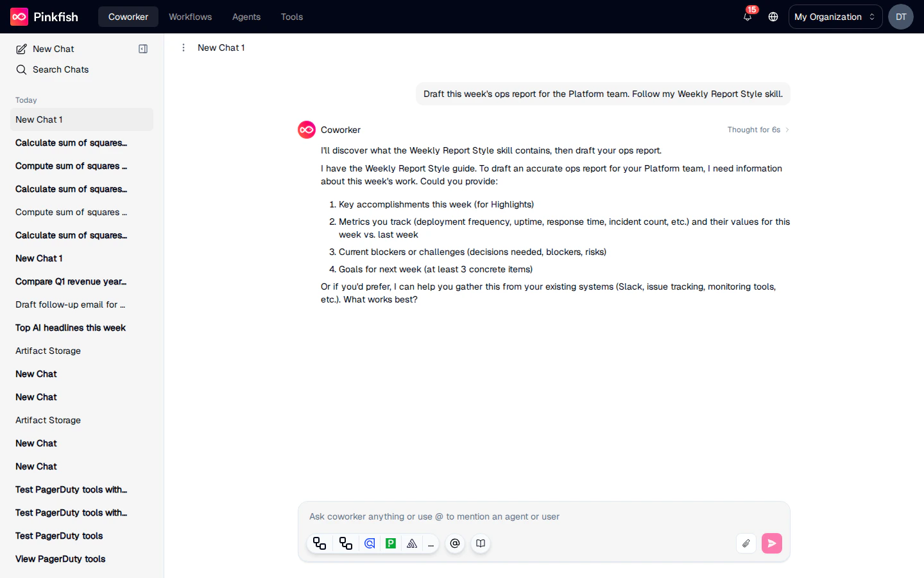Open the Agents section in the navigation
Image resolution: width=924 pixels, height=578 pixels.
[246, 17]
